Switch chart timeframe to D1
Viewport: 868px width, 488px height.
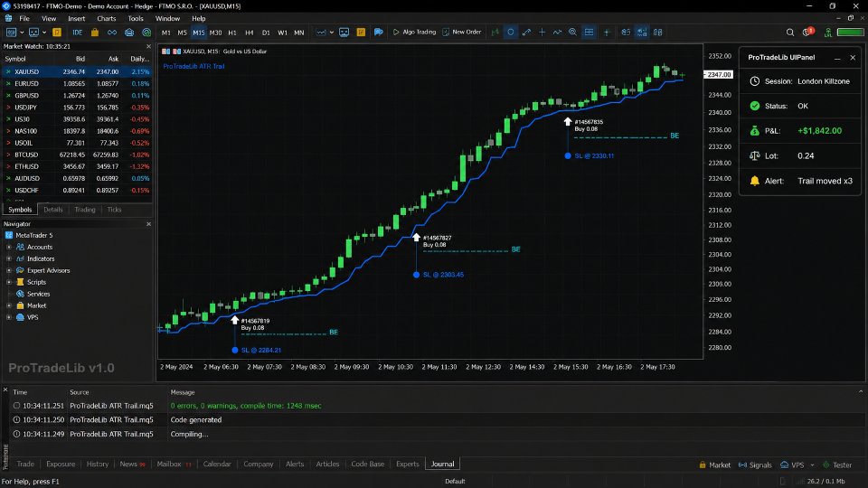click(x=266, y=33)
